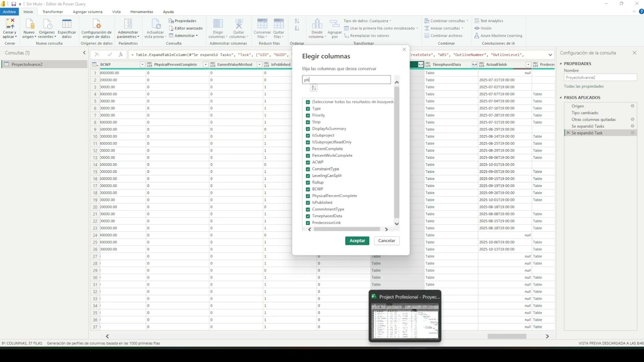Click Quitar filas icon
644x362 pixels.
[x=279, y=24]
